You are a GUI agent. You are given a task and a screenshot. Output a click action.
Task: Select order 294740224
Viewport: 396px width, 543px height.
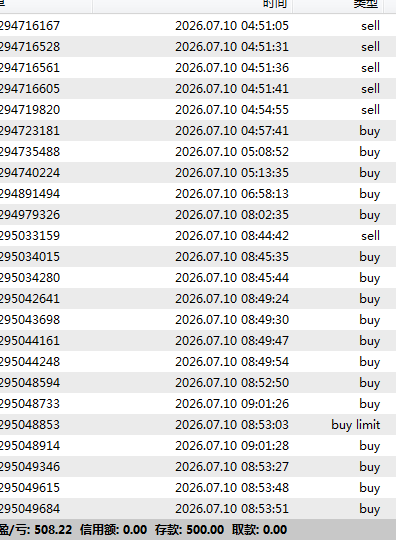click(x=198, y=172)
